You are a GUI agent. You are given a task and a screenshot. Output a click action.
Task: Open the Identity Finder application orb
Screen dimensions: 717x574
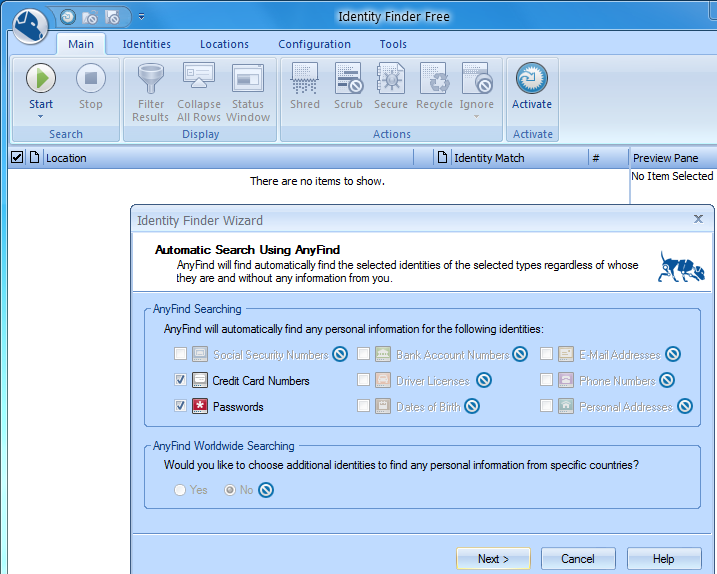click(x=30, y=25)
